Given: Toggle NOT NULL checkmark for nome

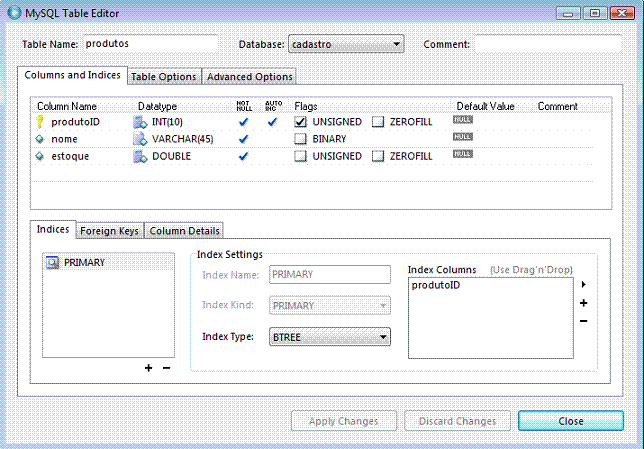Looking at the screenshot, I should (244, 139).
